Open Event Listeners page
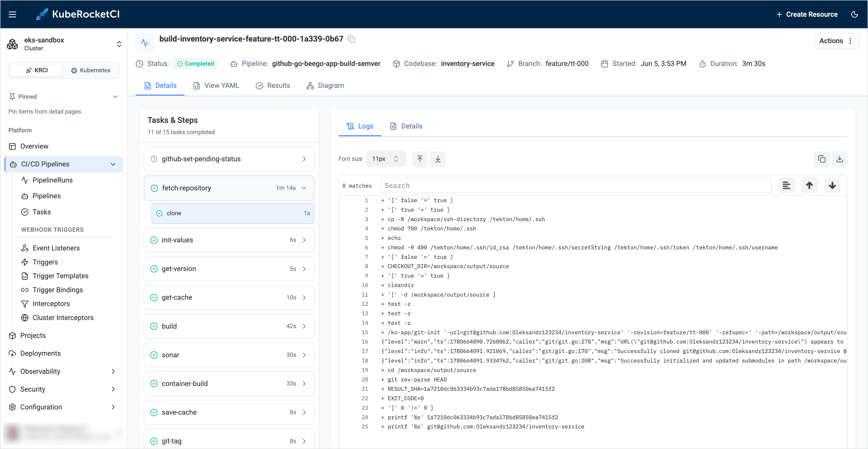 click(56, 248)
